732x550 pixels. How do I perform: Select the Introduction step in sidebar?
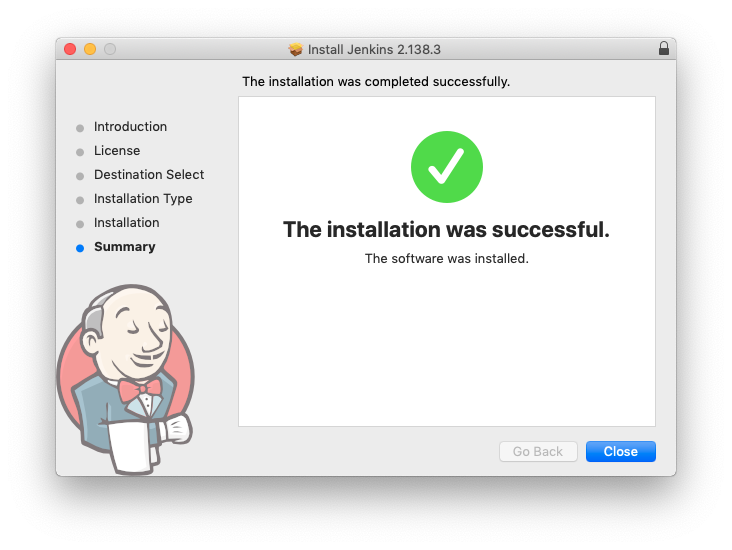pos(130,127)
